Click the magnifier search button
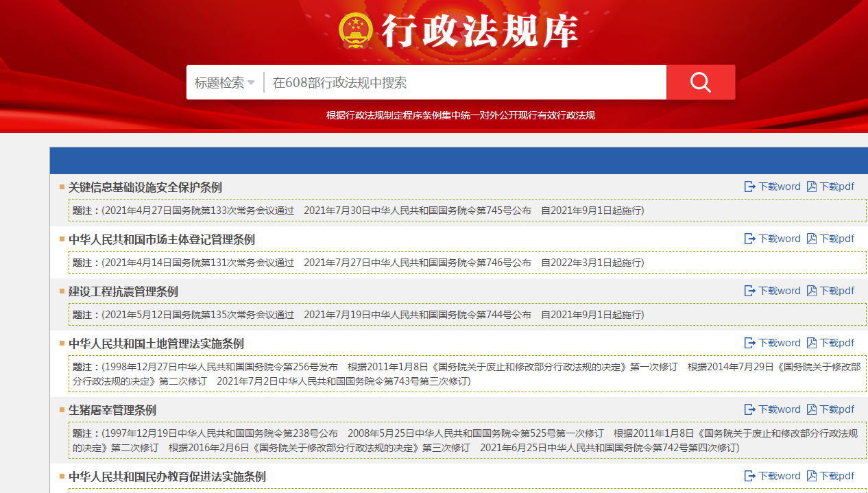Screen dimensions: 868x493 click(x=701, y=82)
